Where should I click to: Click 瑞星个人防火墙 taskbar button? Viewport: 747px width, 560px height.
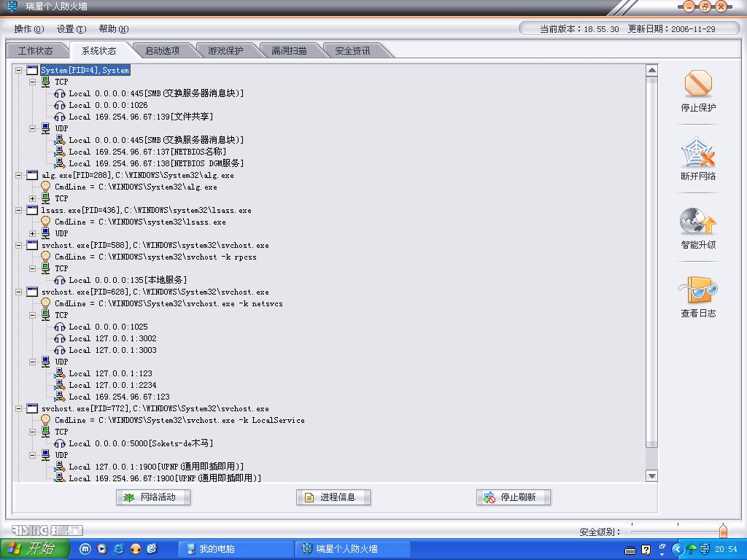tap(352, 549)
